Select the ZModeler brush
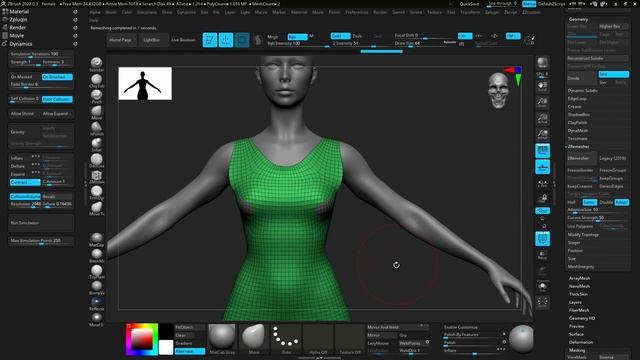The width and height of the screenshot is (640, 360). coord(96,175)
